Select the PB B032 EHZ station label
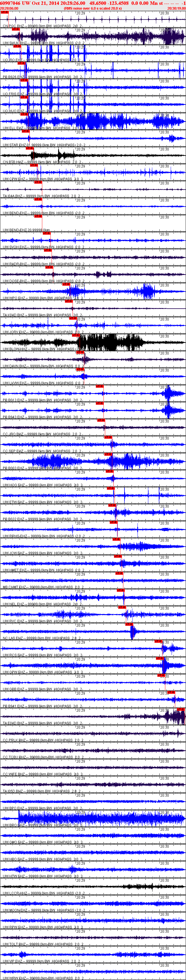 [43, 520]
